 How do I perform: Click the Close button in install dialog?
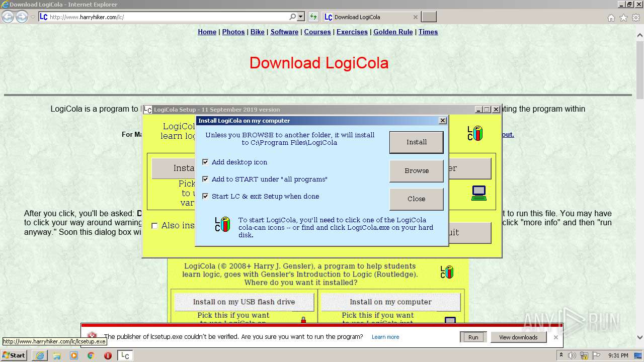[417, 199]
